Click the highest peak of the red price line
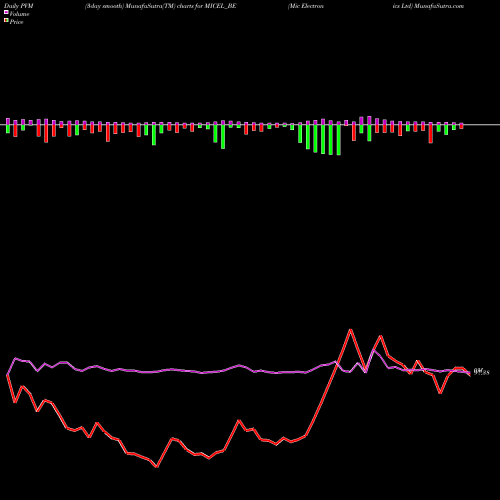This screenshot has width=500, height=500. coord(351,330)
